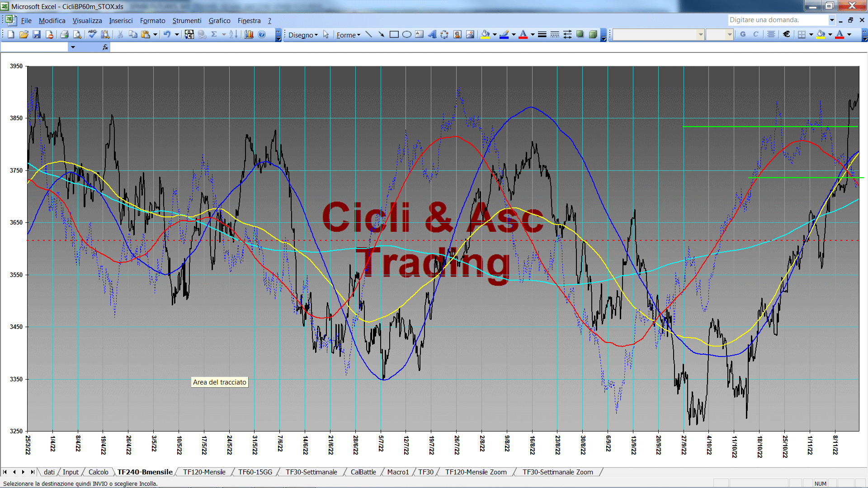Choose Line Style icon
Screen dimensions: 868x488
(542, 34)
